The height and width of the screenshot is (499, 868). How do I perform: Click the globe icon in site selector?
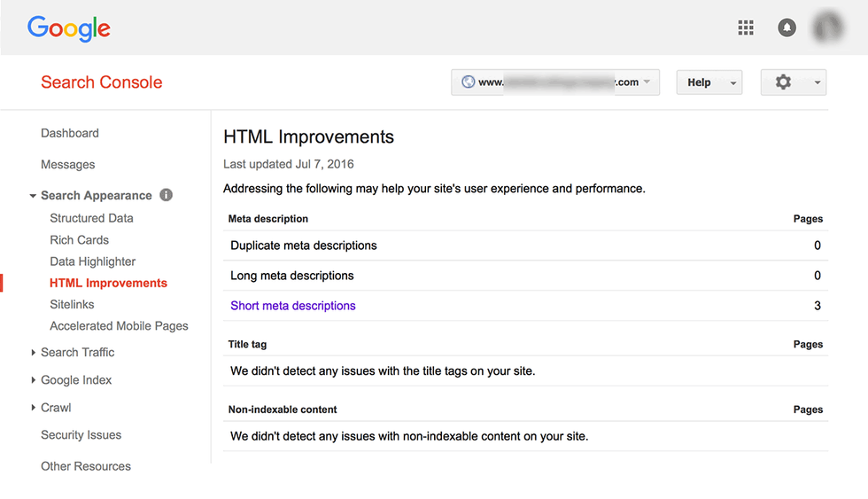[469, 82]
